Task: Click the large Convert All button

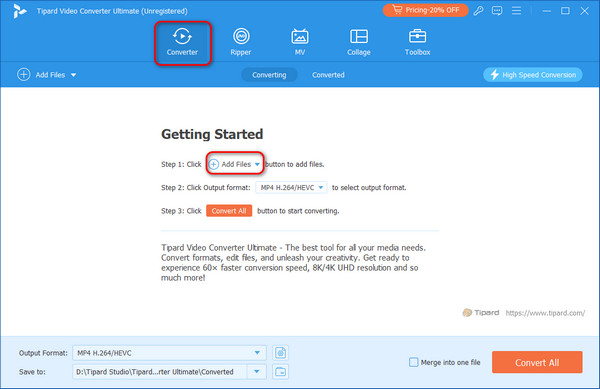Action: pos(537,362)
